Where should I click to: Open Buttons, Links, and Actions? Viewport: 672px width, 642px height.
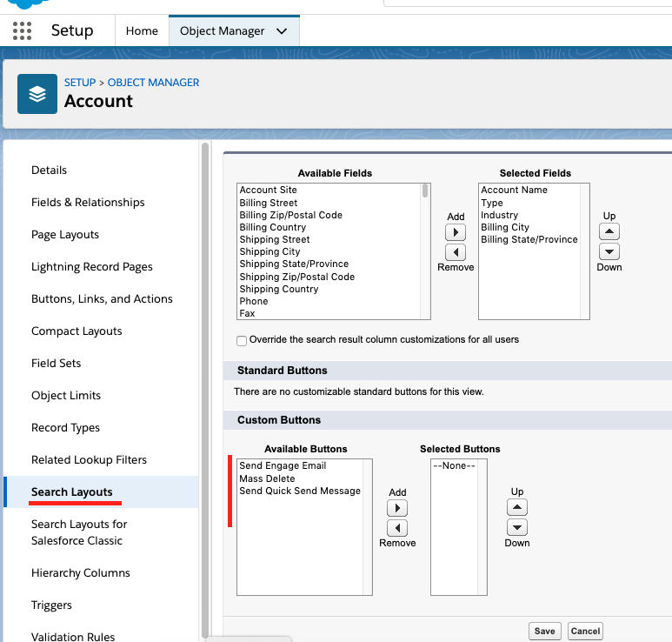tap(102, 299)
